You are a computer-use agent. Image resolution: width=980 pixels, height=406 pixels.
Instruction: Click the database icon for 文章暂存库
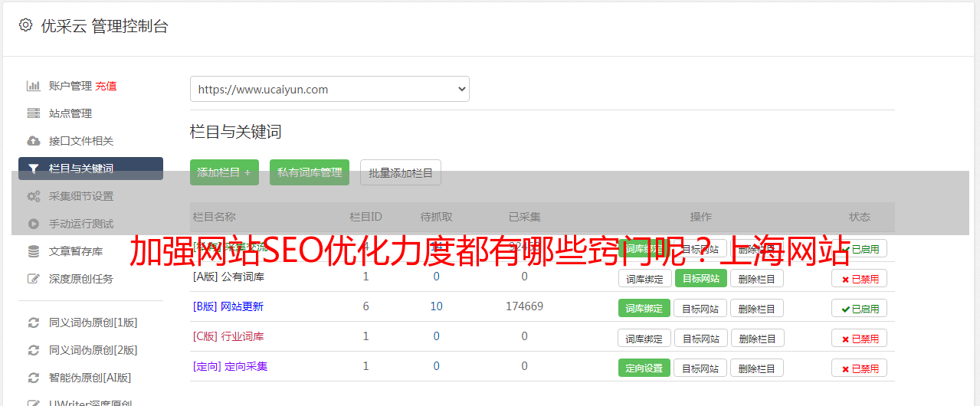pyautogui.click(x=33, y=251)
